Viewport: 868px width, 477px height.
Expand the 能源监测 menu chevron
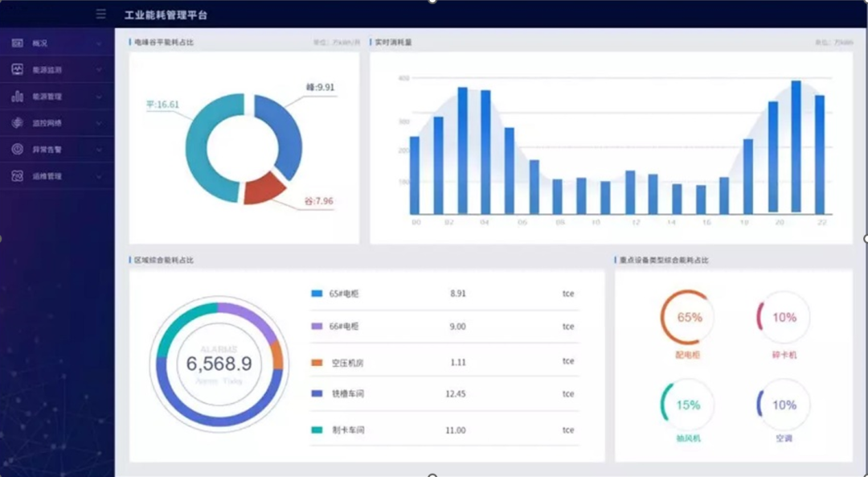tap(99, 70)
